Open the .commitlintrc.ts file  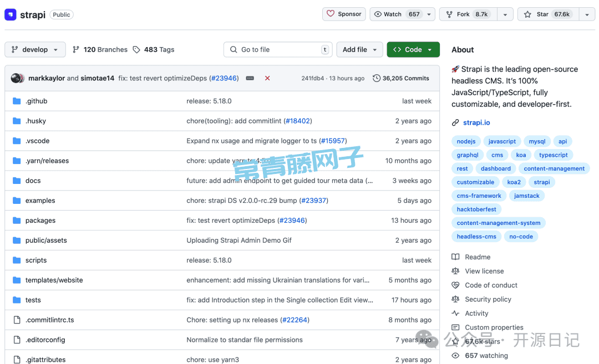click(x=50, y=320)
